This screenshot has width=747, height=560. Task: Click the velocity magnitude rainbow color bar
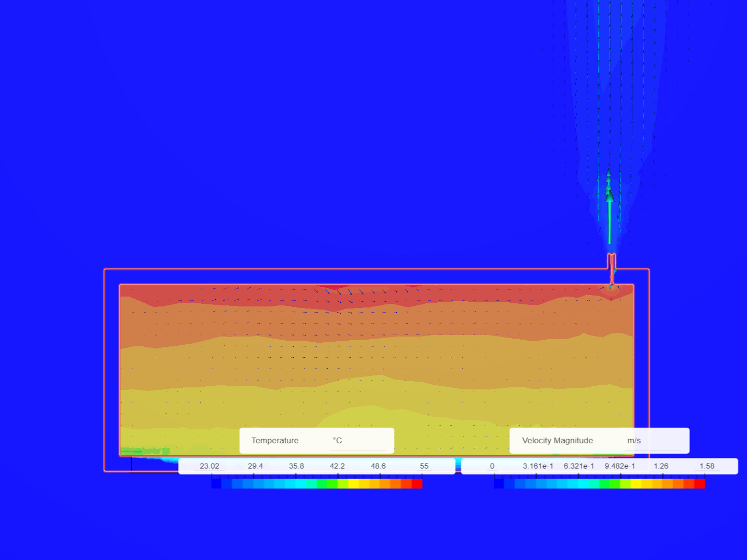tap(600, 483)
